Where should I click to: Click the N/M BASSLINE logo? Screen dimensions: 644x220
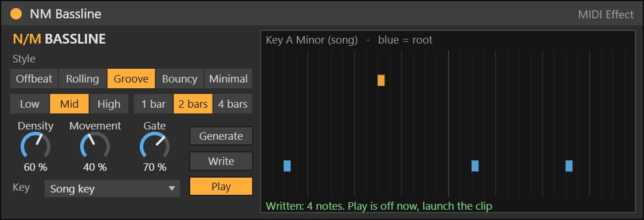point(59,40)
